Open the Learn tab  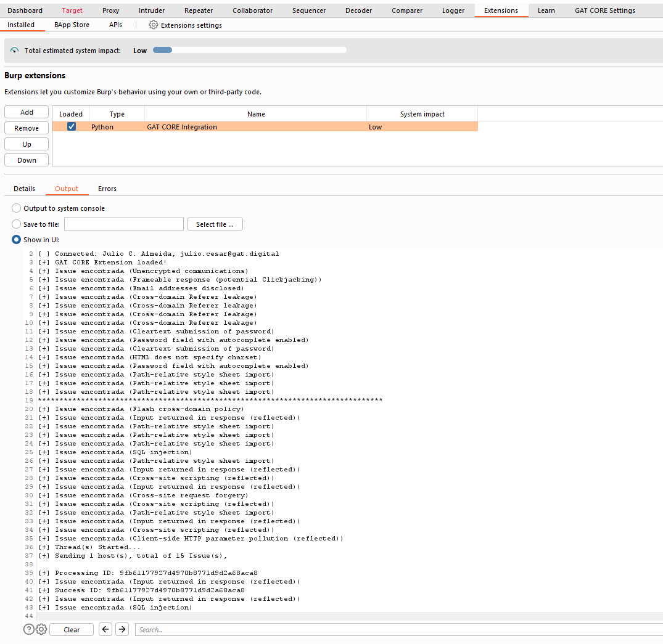coord(546,10)
